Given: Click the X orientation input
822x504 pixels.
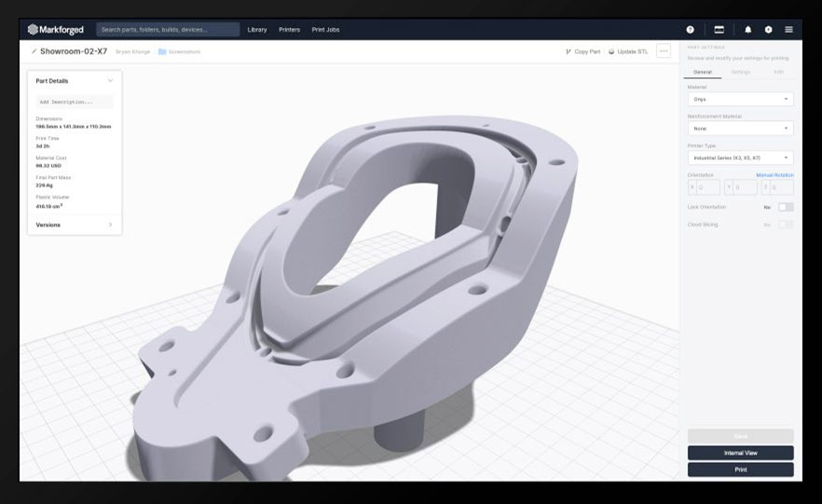Looking at the screenshot, I should (704, 187).
